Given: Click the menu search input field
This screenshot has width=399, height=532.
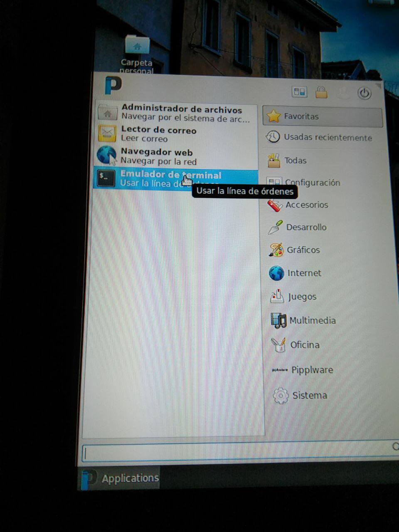Looking at the screenshot, I should pyautogui.click(x=237, y=453).
